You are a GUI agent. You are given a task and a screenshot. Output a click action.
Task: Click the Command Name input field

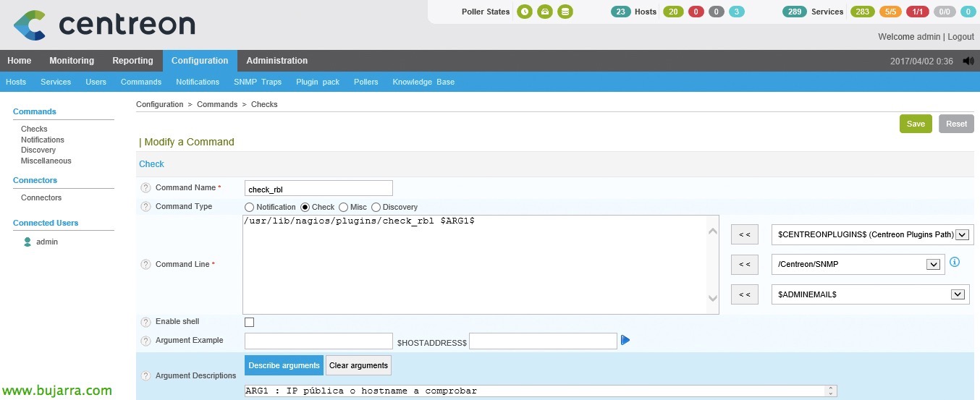318,189
